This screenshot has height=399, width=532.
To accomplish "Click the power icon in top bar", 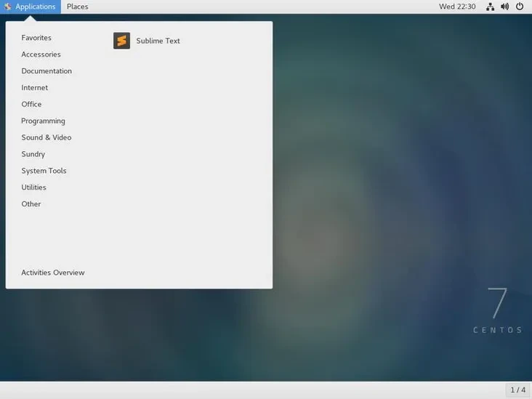I will tap(520, 7).
